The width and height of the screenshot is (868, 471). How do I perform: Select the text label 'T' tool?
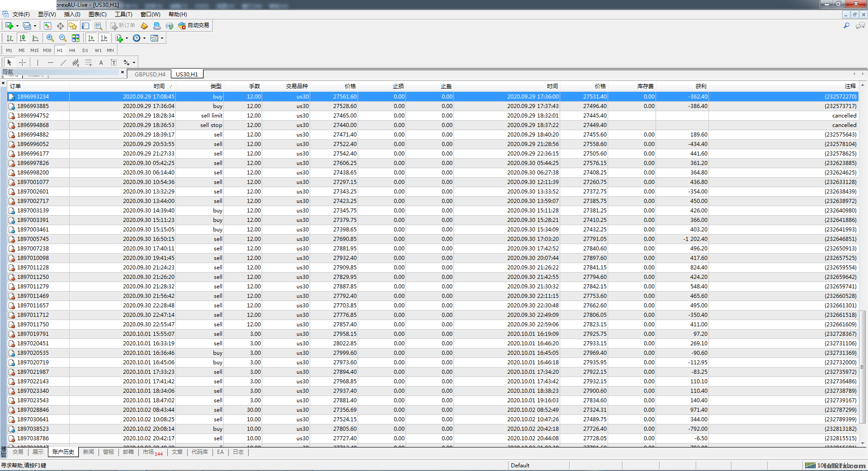(114, 62)
